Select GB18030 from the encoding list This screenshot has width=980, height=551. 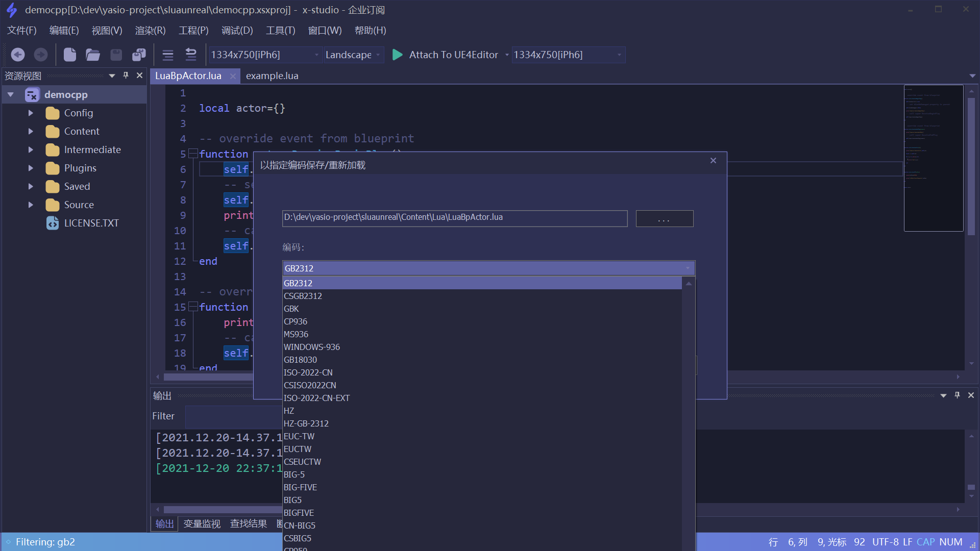300,360
